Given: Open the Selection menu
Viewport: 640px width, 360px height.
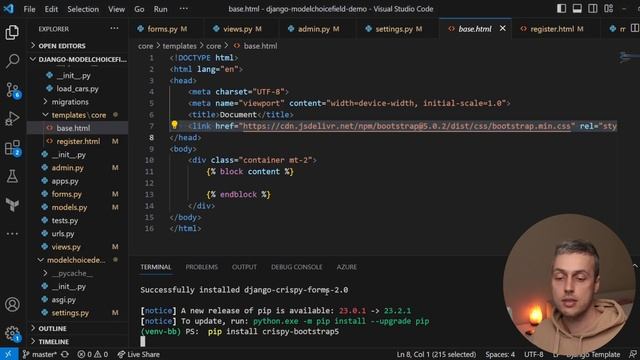Looking at the screenshot, I should [83, 9].
